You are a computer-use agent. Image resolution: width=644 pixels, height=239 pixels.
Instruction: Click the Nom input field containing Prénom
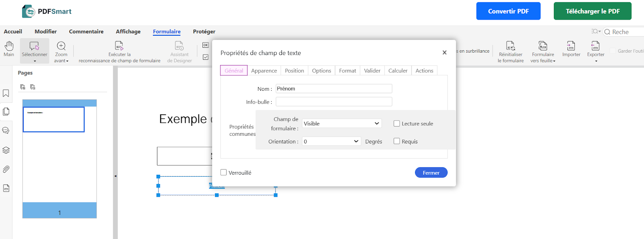334,88
